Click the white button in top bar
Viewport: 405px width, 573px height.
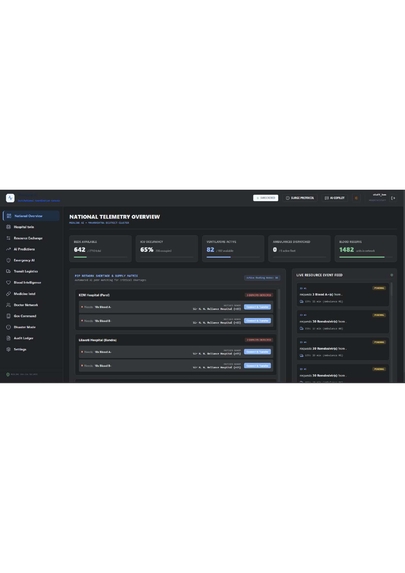(x=266, y=198)
